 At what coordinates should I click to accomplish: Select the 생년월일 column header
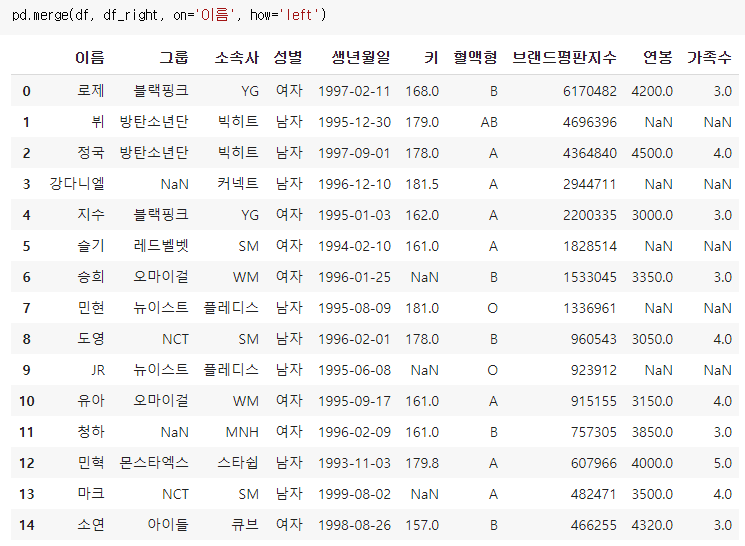(361, 57)
